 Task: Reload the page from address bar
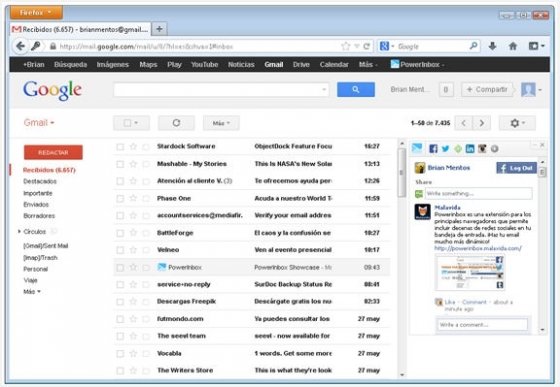(366, 46)
